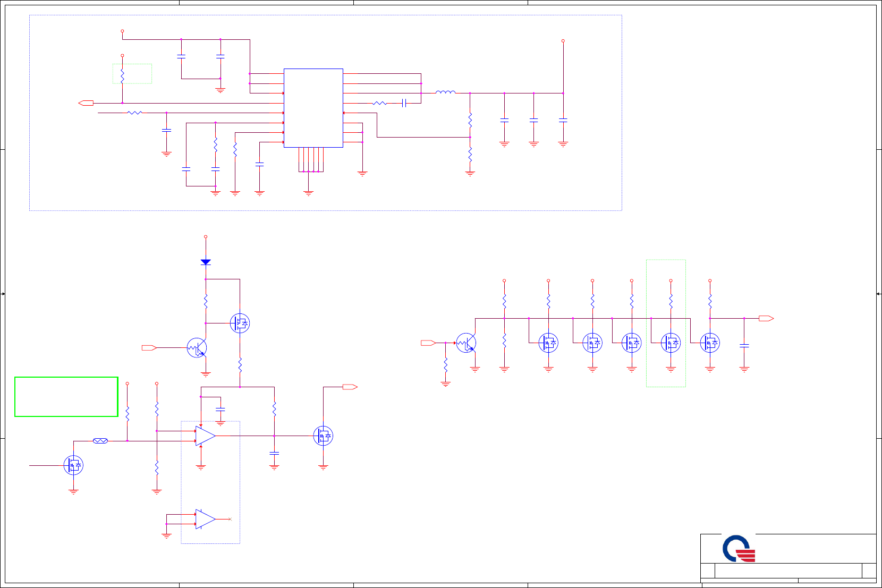Select the pre-biased transistor below the diode
Image resolution: width=882 pixels, height=588 pixels.
(x=197, y=348)
